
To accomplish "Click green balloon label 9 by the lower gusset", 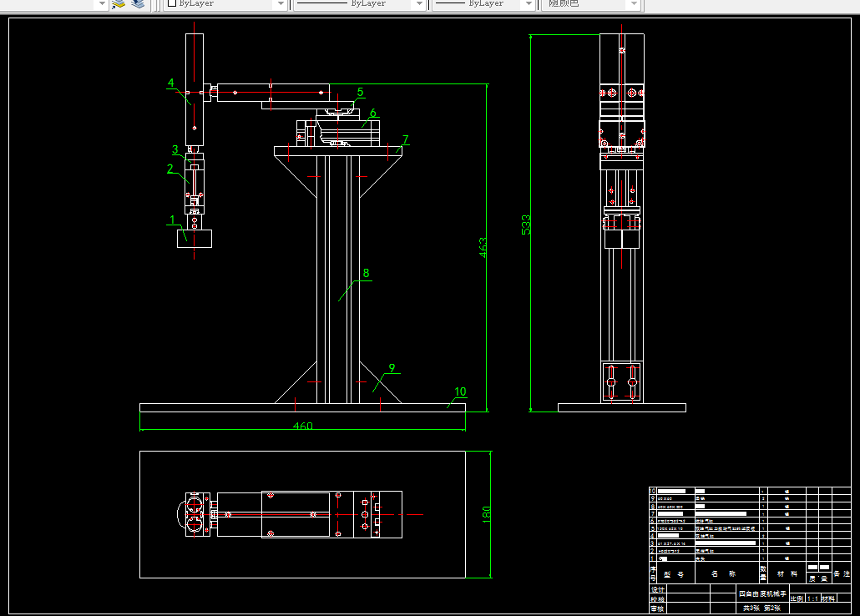I will (x=392, y=368).
